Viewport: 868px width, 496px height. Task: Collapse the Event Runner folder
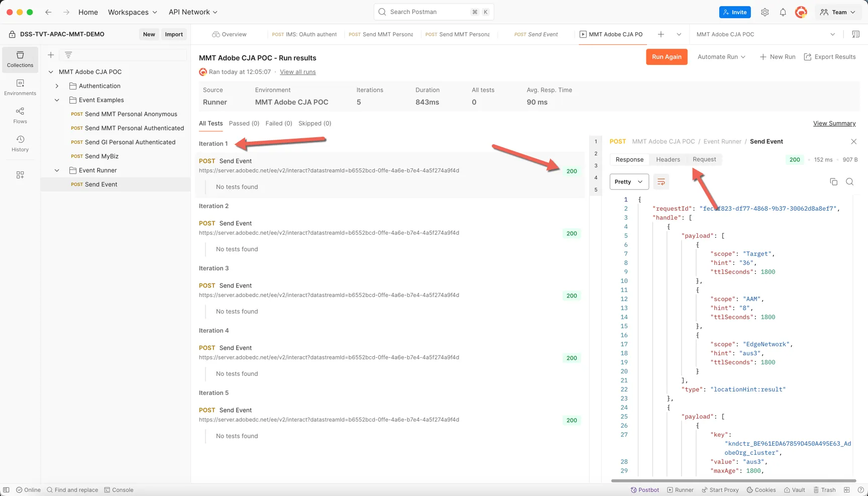[x=57, y=170]
